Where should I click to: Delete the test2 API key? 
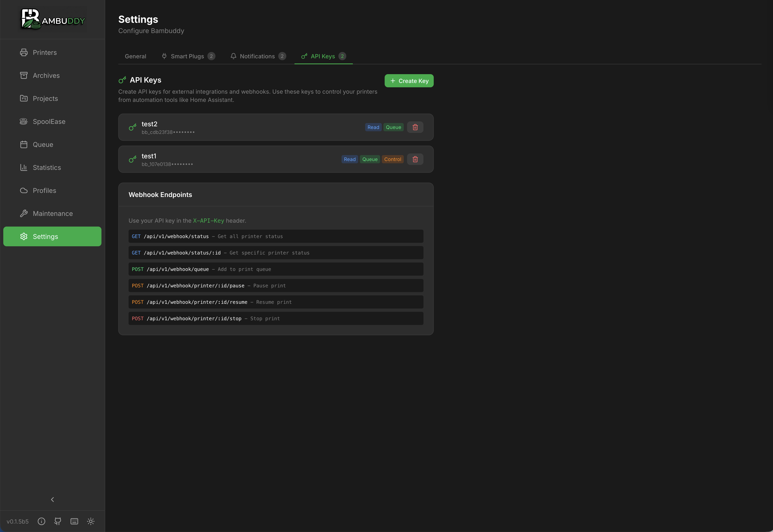(x=415, y=127)
